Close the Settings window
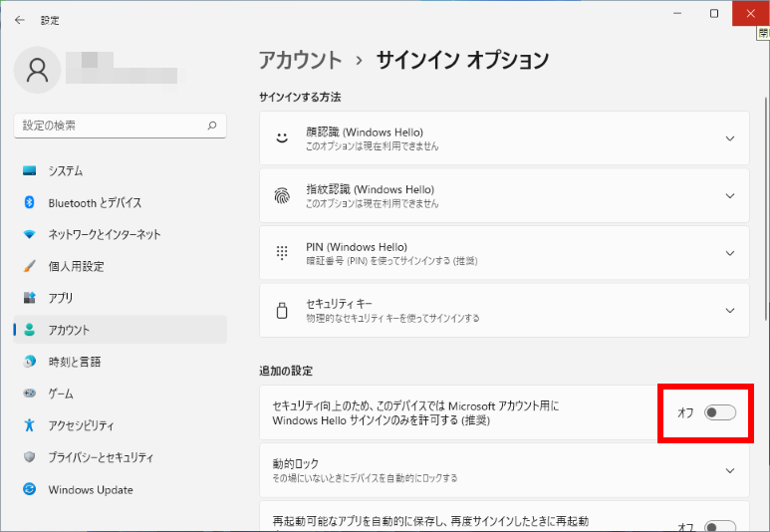Viewport: 770px width, 532px height. [750, 13]
